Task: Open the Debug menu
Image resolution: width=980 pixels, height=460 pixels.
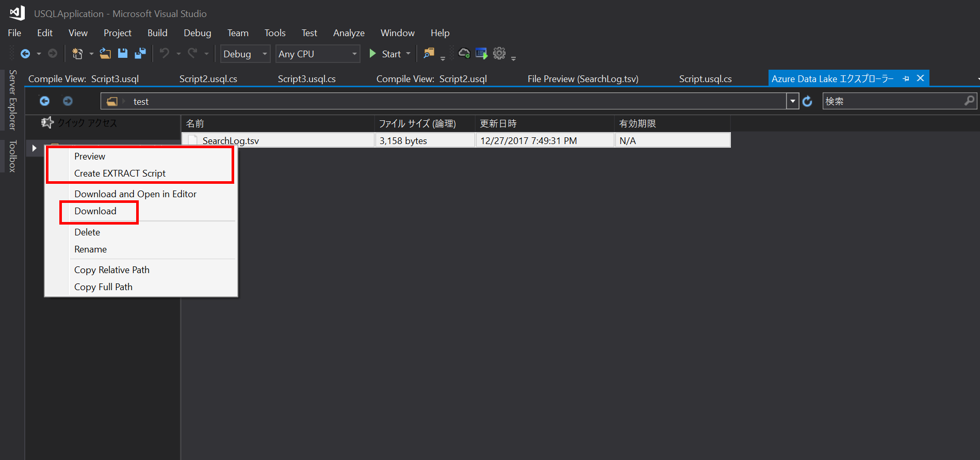Action: click(198, 33)
